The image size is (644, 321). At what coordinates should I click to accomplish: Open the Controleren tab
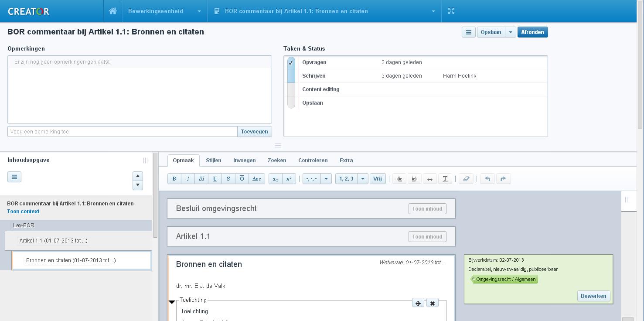click(313, 160)
